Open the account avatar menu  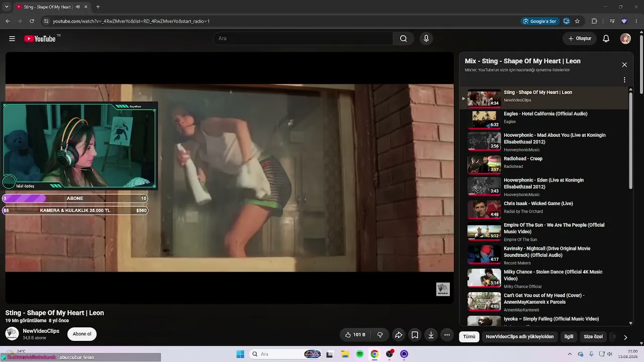[625, 39]
